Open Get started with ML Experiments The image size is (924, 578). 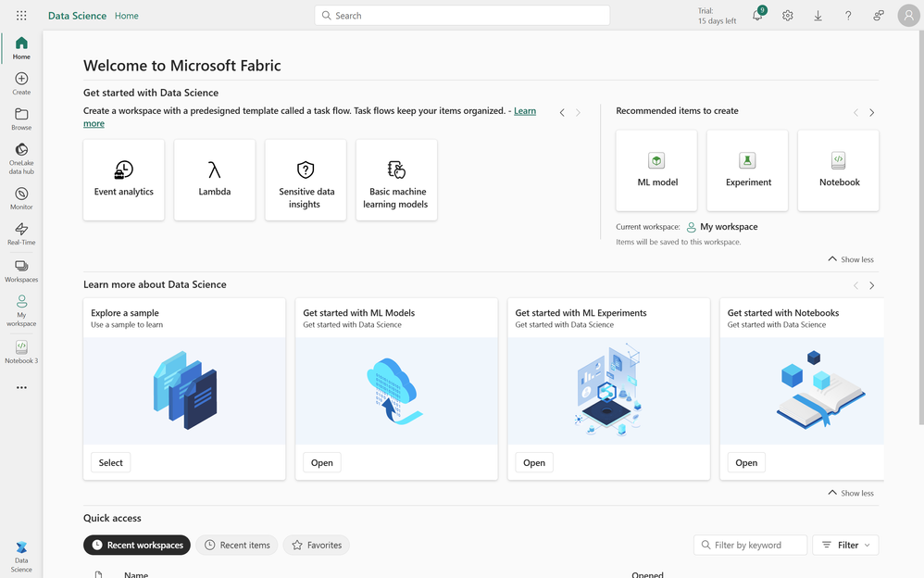coord(534,462)
